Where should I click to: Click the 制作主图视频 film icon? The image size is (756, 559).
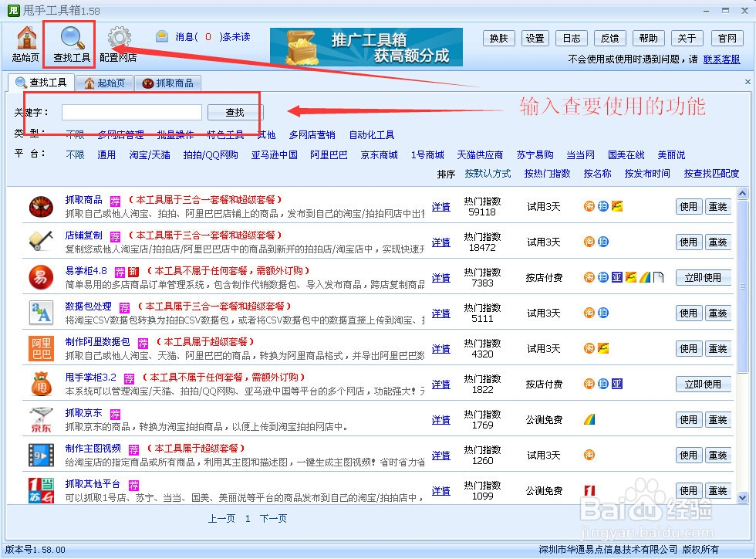41,456
